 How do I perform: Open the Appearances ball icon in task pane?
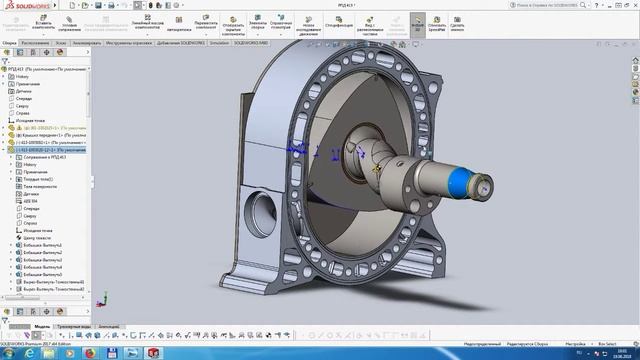click(x=636, y=92)
